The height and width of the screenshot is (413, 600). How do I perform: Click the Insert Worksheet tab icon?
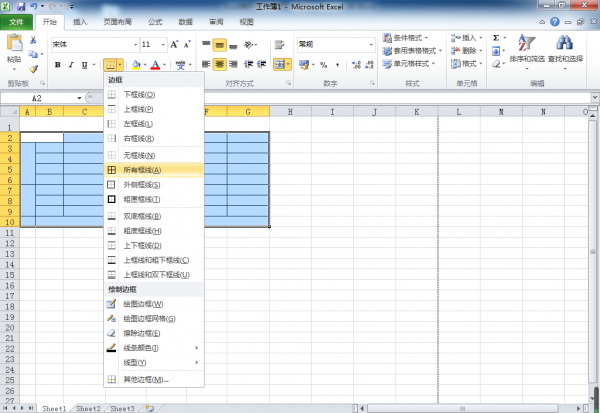click(x=150, y=408)
